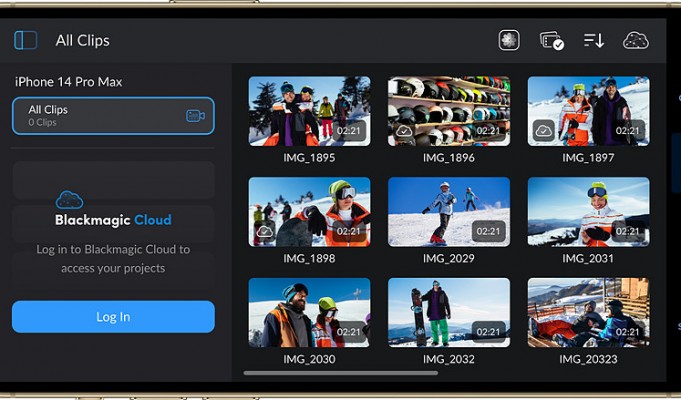Screen dimensions: 681x400
Task: Open clip thumbnail IMG_20323
Action: 588,313
